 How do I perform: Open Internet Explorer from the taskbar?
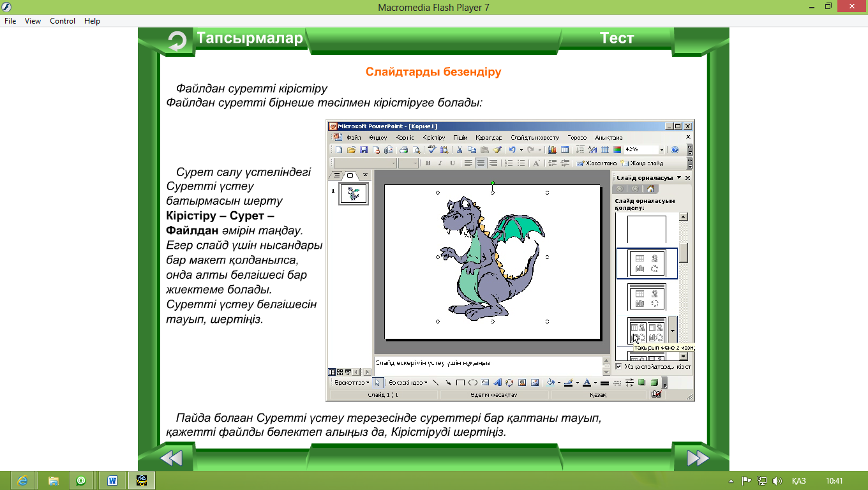click(x=24, y=480)
